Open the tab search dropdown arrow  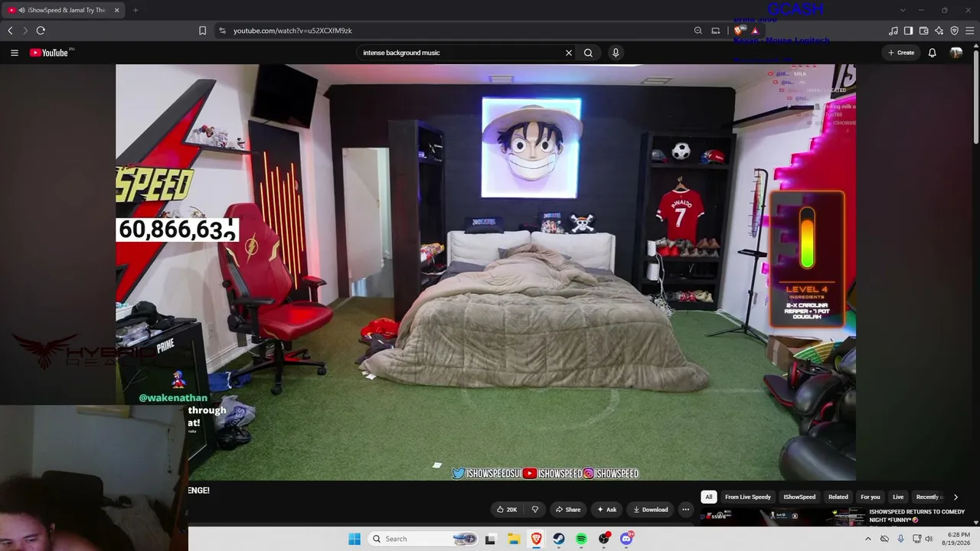point(903,10)
